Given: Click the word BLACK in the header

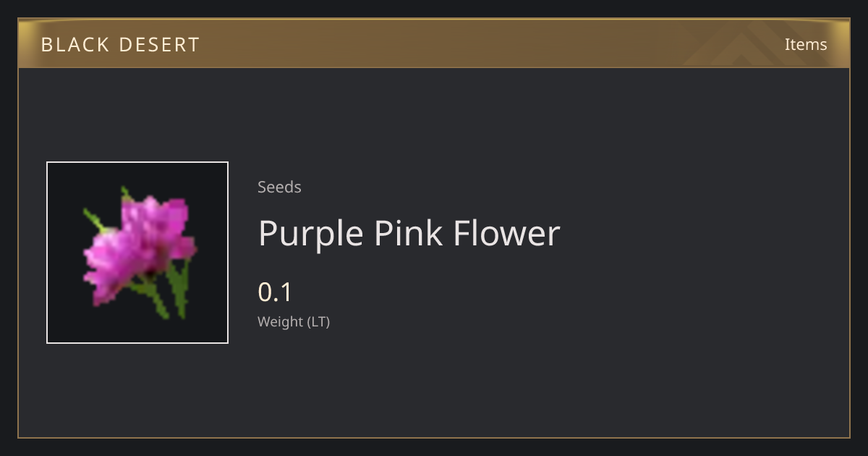Looking at the screenshot, I should [x=74, y=45].
